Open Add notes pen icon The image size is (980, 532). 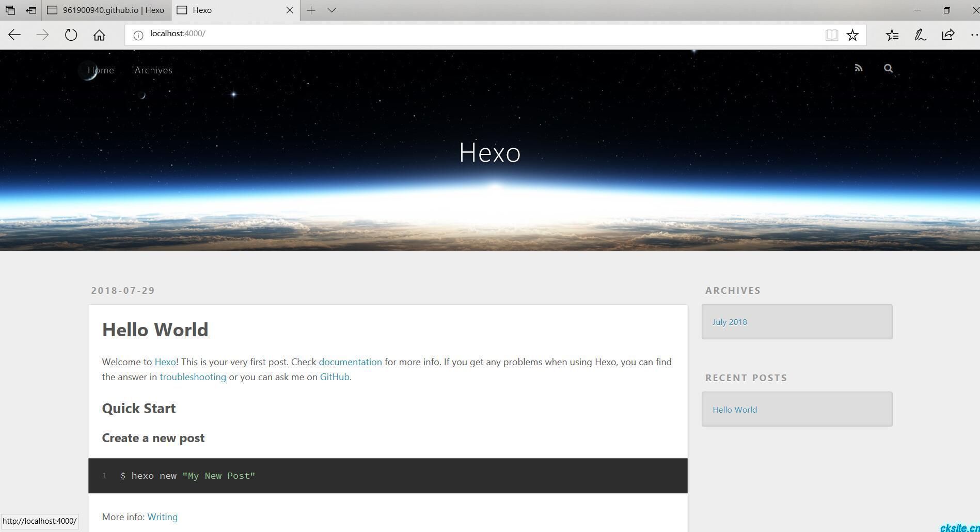coord(920,35)
